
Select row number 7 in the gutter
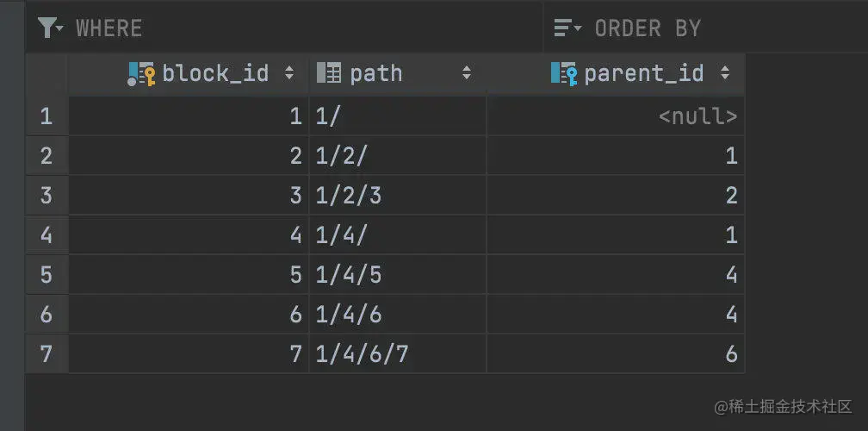[x=46, y=353]
